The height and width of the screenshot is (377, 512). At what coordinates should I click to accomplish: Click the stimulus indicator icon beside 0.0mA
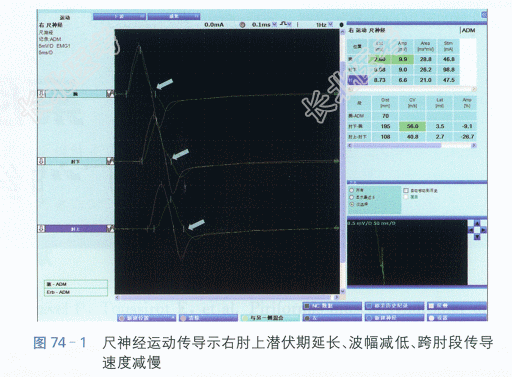[243, 25]
